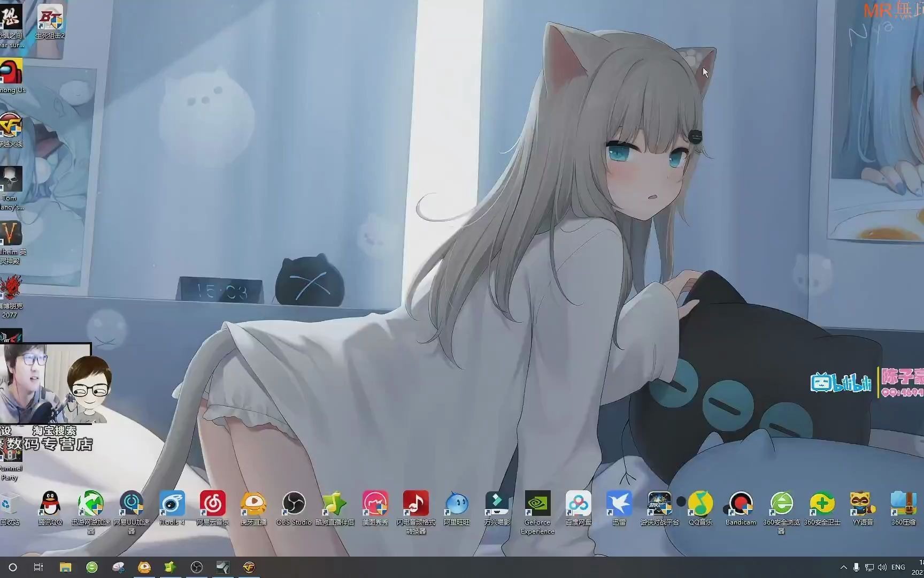This screenshot has height=578, width=924.
Task: Select the 游侠对战平台 desktop shortcut
Action: [x=660, y=508]
